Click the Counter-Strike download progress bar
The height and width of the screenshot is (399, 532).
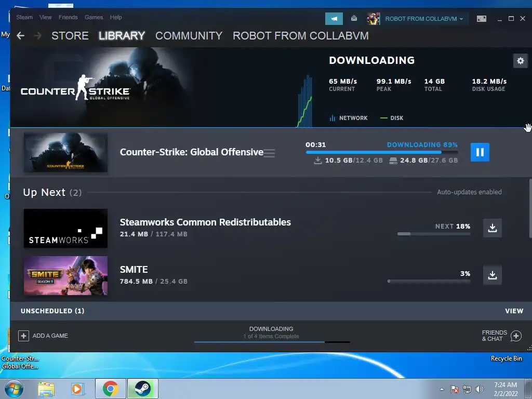[x=382, y=152]
